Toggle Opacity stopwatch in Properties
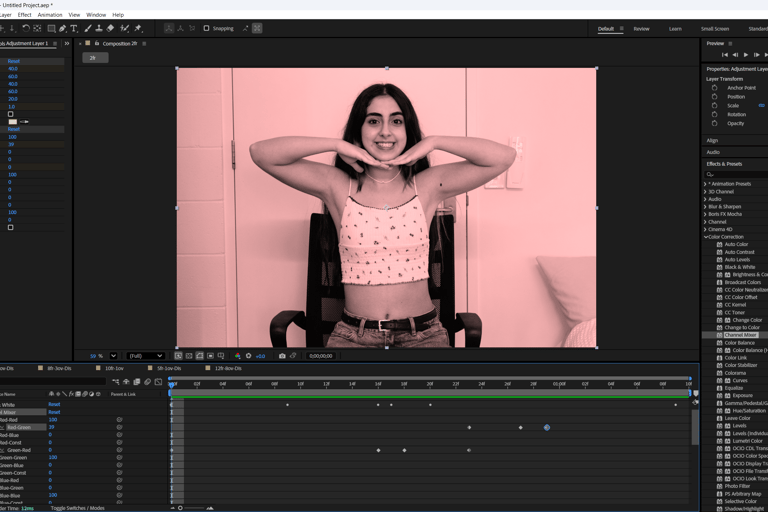The height and width of the screenshot is (512, 768). point(714,123)
